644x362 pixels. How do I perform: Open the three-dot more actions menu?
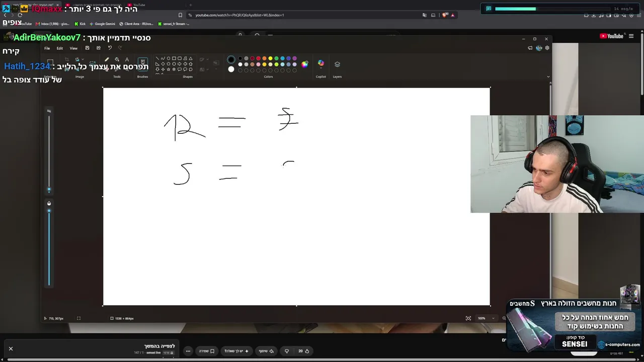[x=188, y=351]
